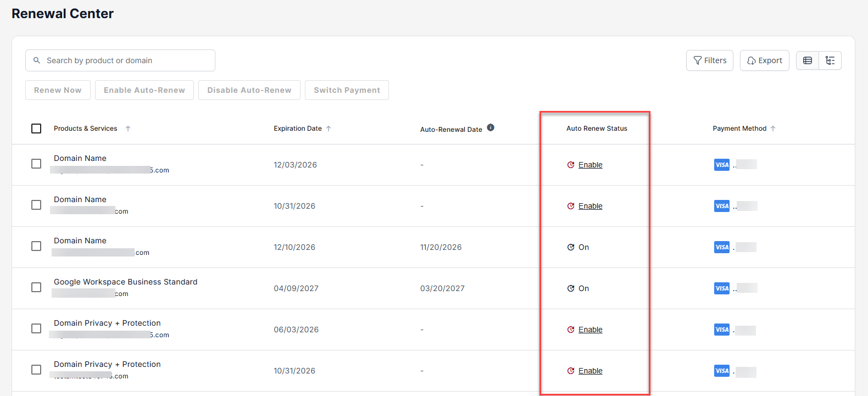
Task: Open the Filters button
Action: 710,60
